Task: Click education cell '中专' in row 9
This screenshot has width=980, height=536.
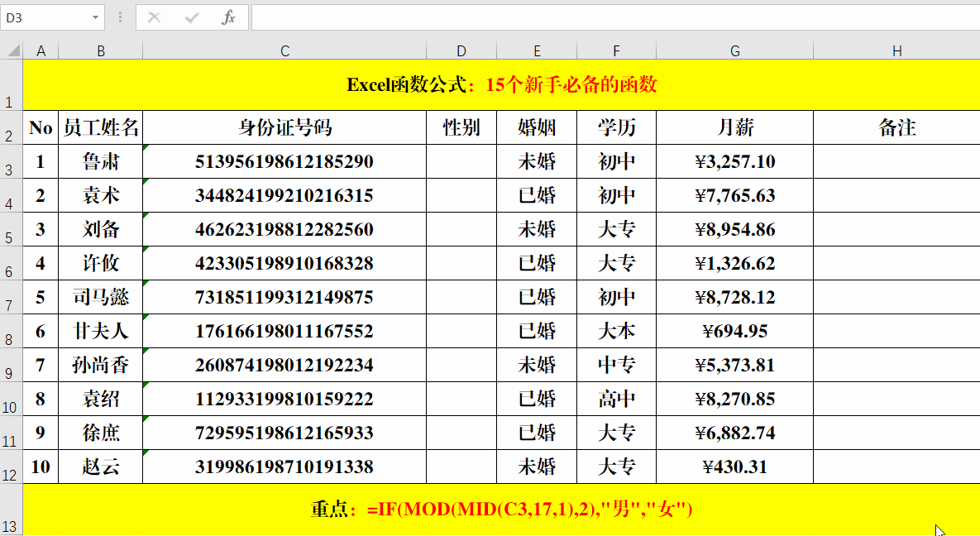Action: coord(616,365)
